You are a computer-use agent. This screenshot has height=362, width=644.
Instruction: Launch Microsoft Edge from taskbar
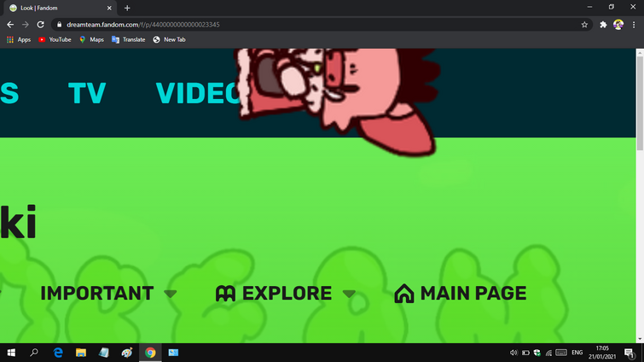click(58, 353)
